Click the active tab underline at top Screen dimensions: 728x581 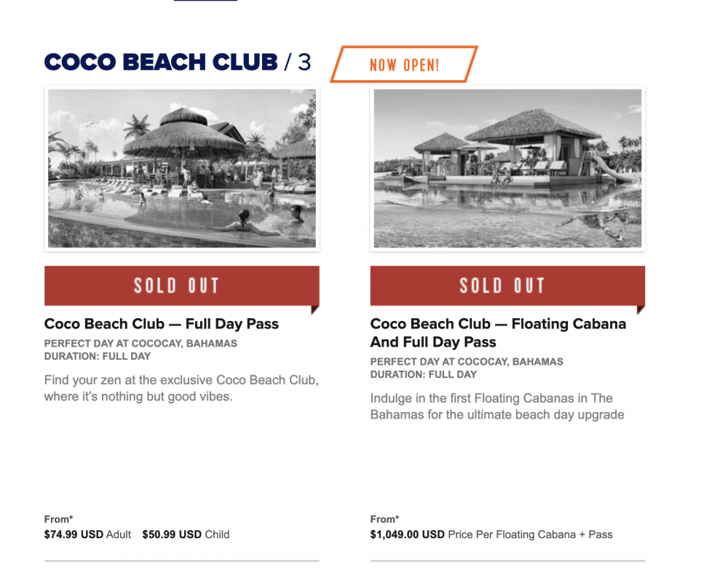coord(206,1)
